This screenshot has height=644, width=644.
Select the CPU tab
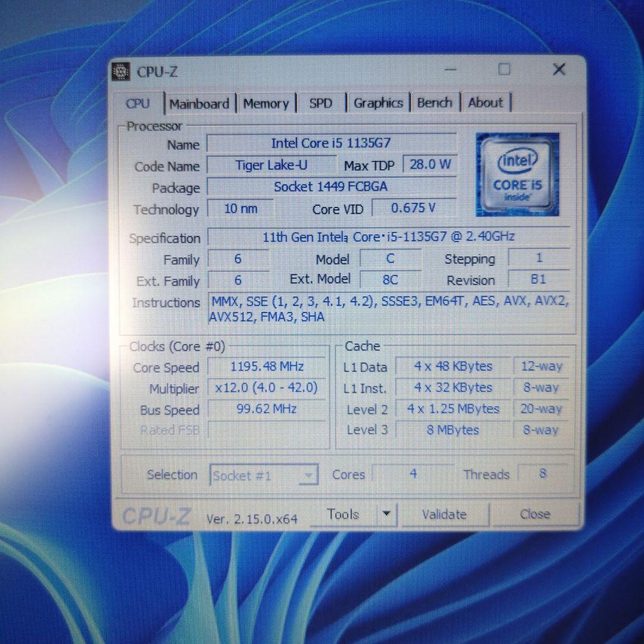coord(138,103)
